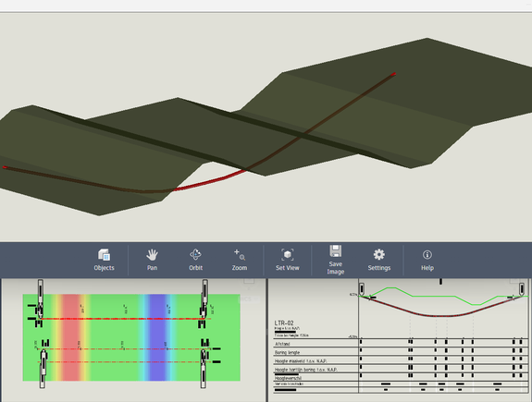Image resolution: width=532 pixels, height=402 pixels.
Task: Open the Set View cube option
Action: pos(288,260)
